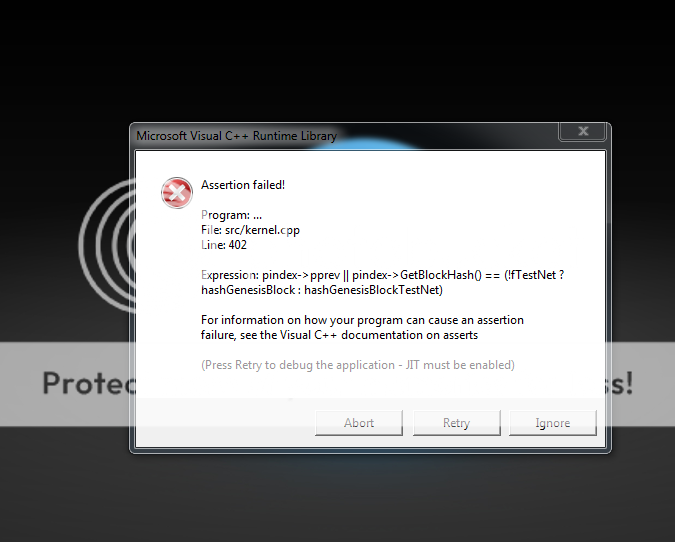Click the Microsoft Visual C++ Runtime Library title

tap(236, 136)
